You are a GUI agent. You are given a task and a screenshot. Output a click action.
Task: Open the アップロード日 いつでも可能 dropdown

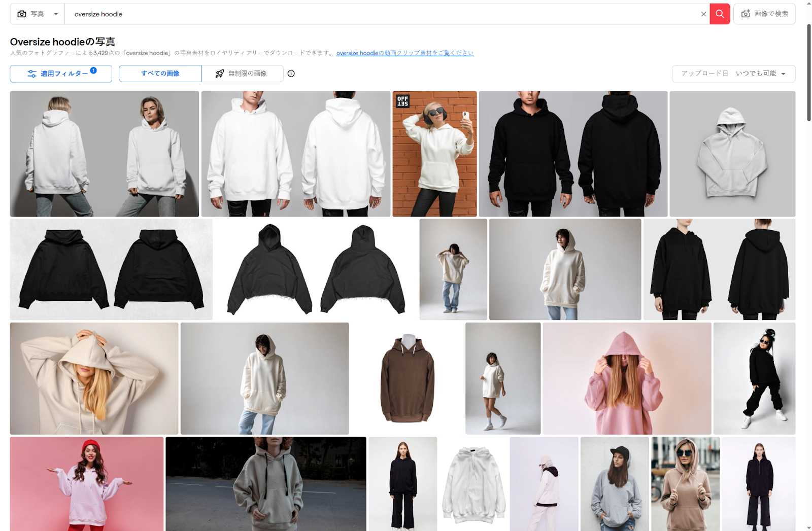(x=733, y=74)
